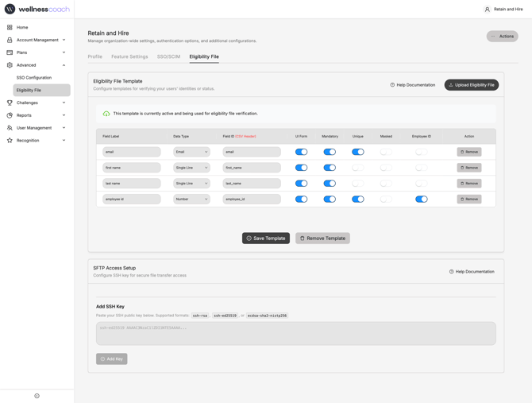
Task: Click the Home grid icon in sidebar
Action: click(10, 27)
